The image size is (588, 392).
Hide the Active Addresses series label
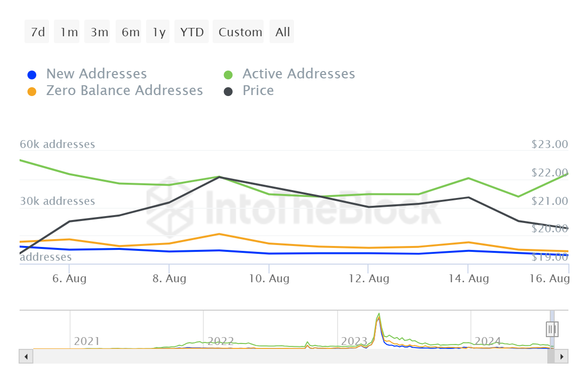pyautogui.click(x=299, y=74)
